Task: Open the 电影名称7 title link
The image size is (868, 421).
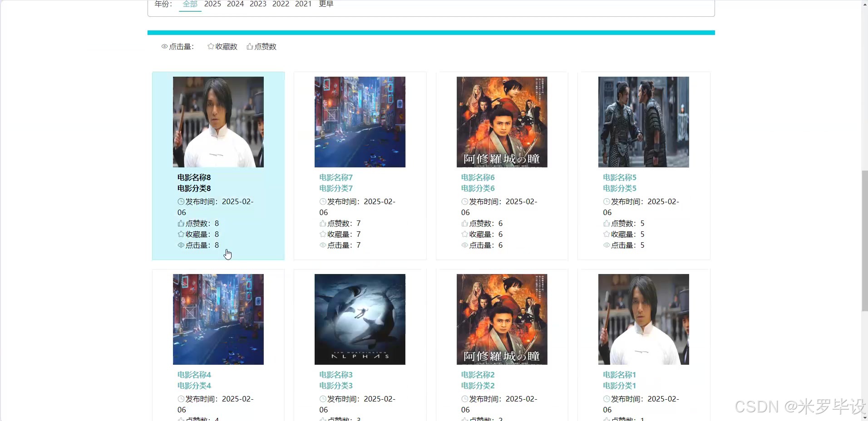Action: coord(336,177)
